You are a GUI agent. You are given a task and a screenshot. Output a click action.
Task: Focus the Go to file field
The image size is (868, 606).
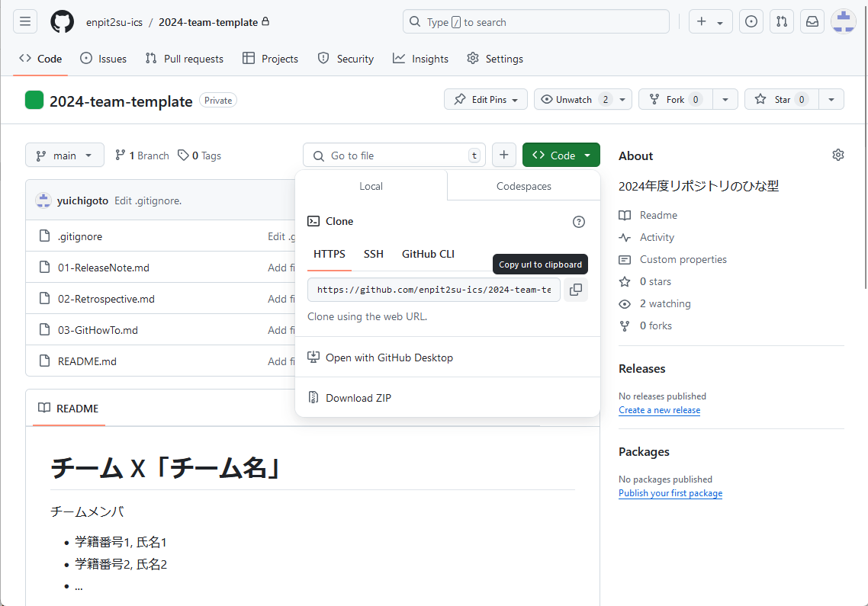394,156
